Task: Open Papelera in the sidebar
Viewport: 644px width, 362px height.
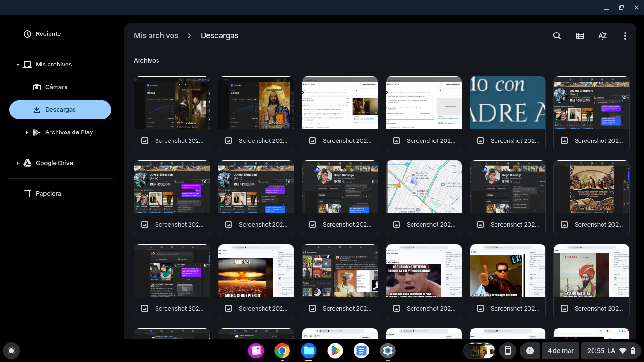Action: click(60, 194)
